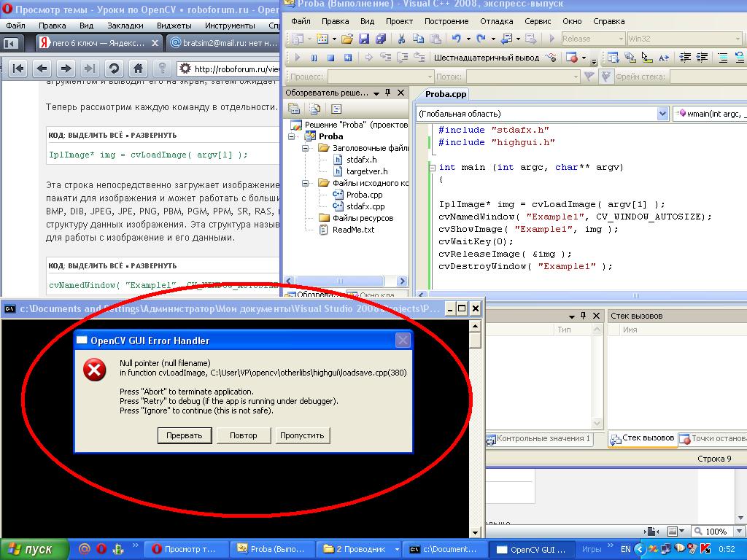The image size is (747, 560).
Task: Click the browser Back arrow icon
Action: tap(42, 69)
